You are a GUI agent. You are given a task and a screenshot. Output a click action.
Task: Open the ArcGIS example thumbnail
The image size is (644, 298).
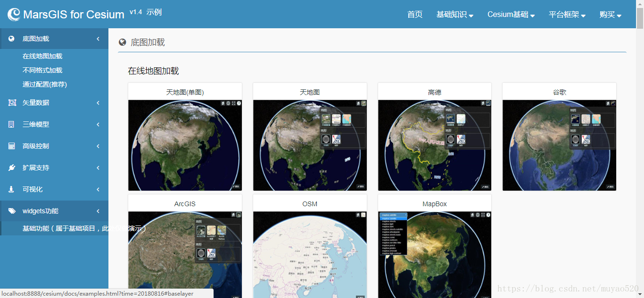coord(185,255)
